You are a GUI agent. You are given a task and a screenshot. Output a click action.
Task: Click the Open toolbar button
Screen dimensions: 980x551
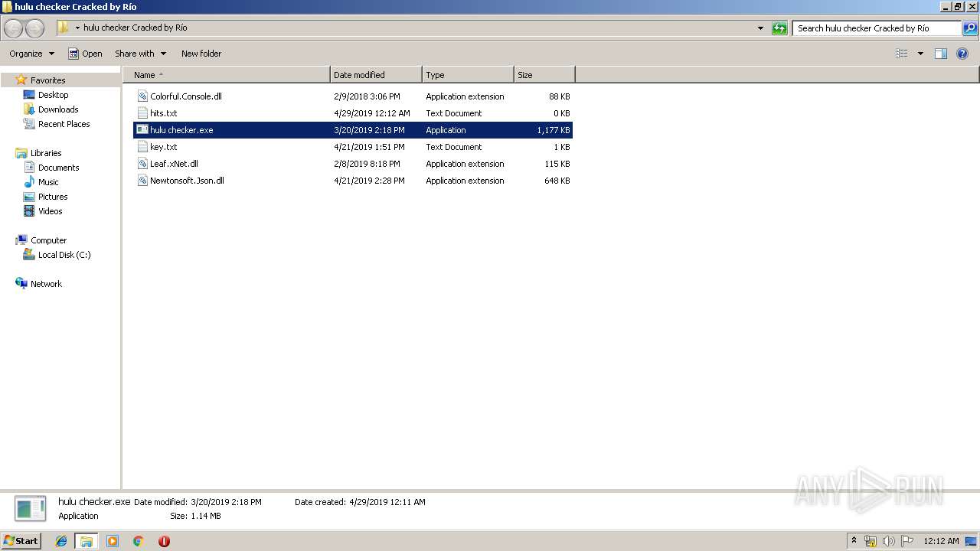[x=85, y=54]
